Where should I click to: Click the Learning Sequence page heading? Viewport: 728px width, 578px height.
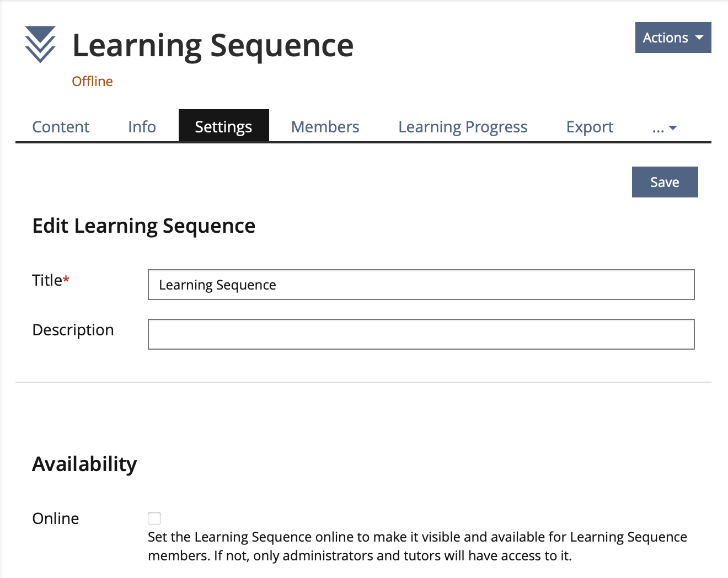click(213, 45)
